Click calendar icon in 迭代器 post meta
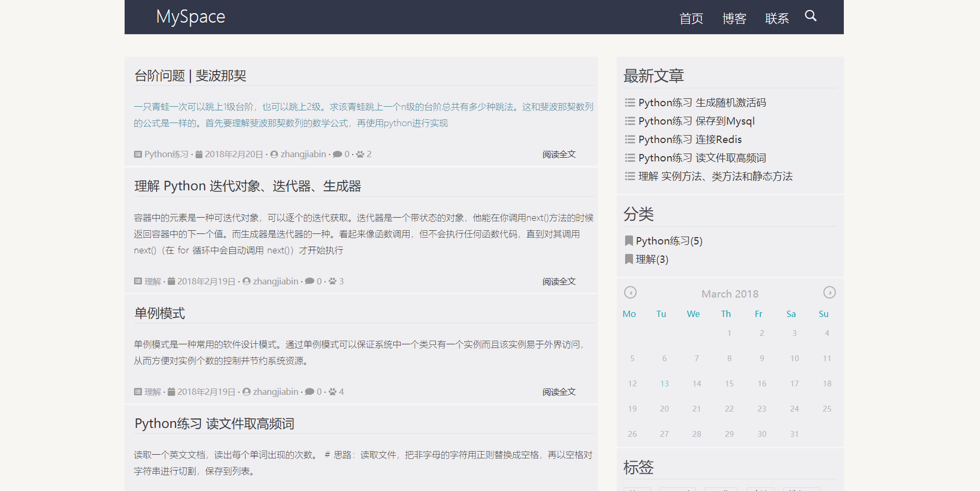980x491 pixels. [171, 282]
